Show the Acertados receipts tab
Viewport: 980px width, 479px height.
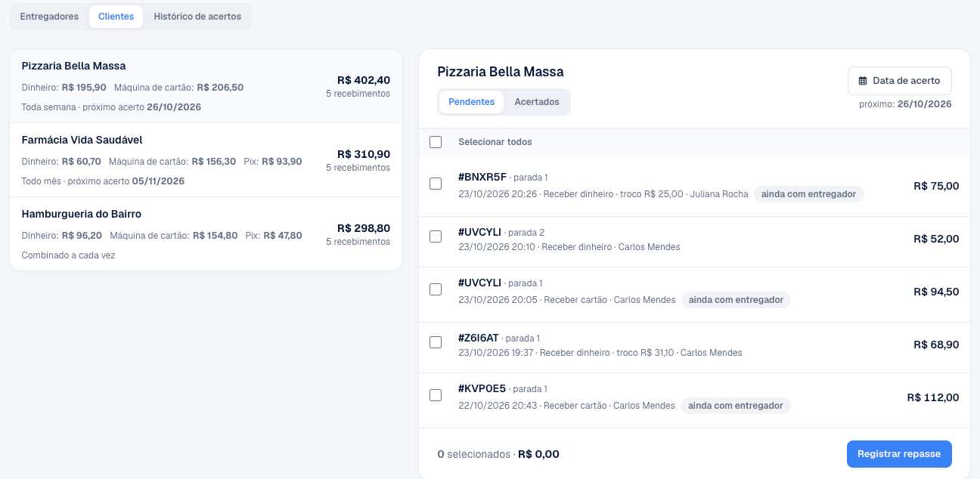[537, 102]
